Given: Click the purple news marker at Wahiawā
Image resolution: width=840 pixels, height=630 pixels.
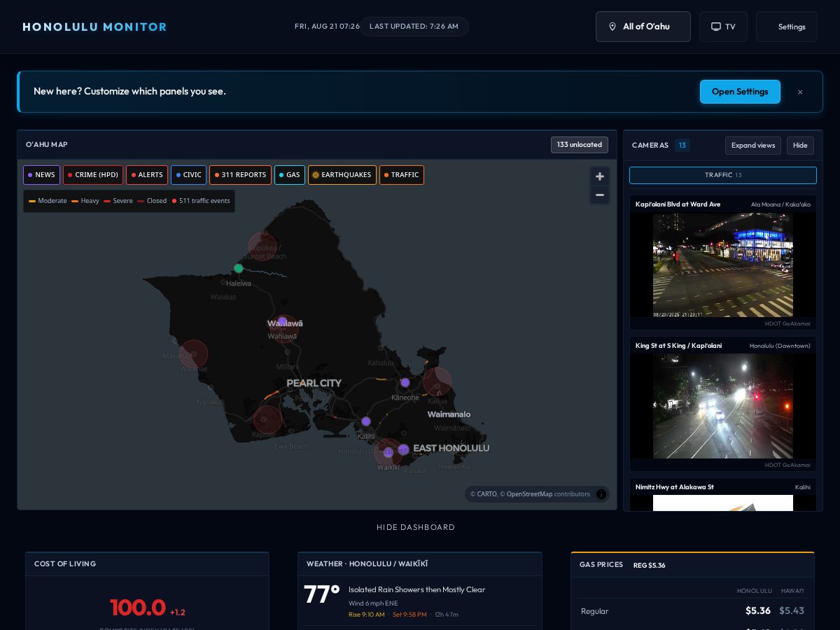Looking at the screenshot, I should click(x=282, y=321).
